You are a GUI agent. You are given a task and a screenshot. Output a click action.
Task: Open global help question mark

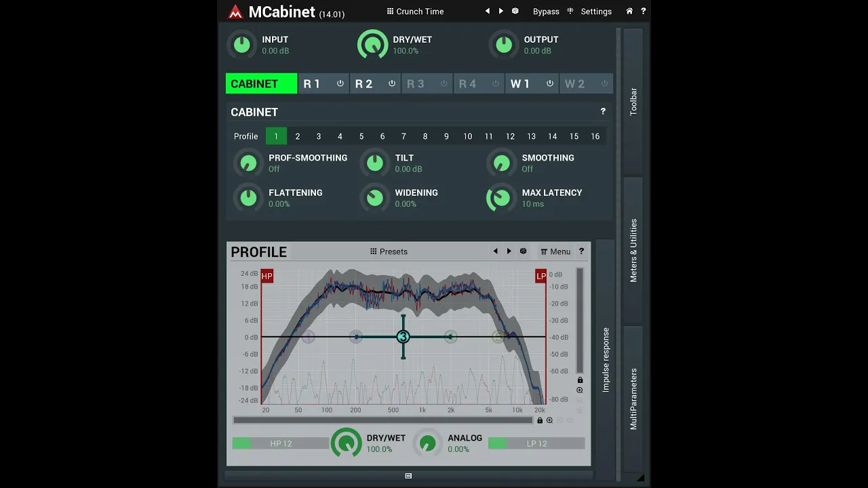[644, 12]
